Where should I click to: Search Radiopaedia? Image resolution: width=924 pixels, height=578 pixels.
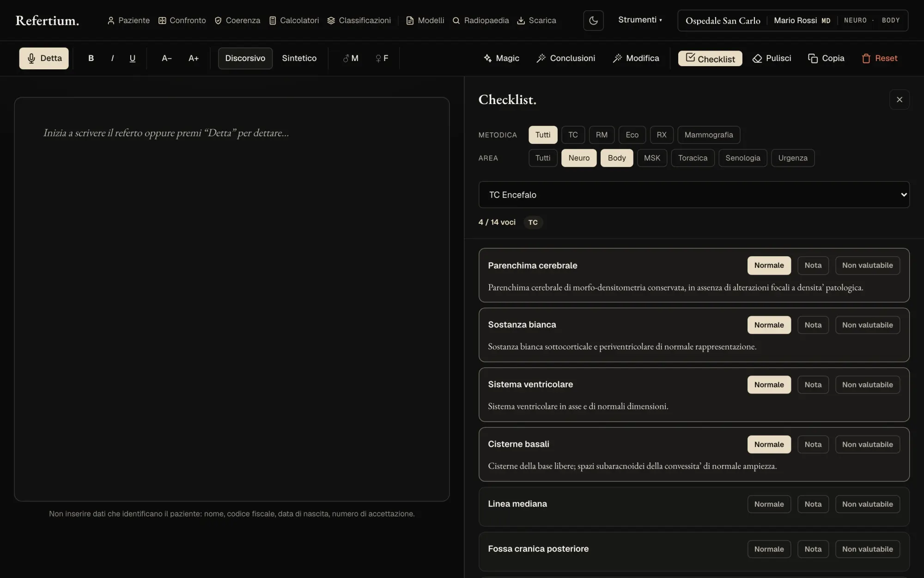(x=480, y=20)
